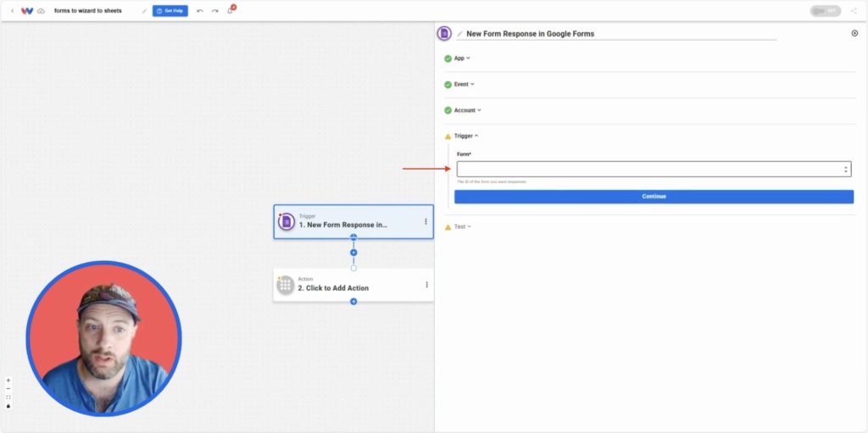Click the grid app icon on action node
This screenshot has width=868, height=433.
[x=285, y=286]
